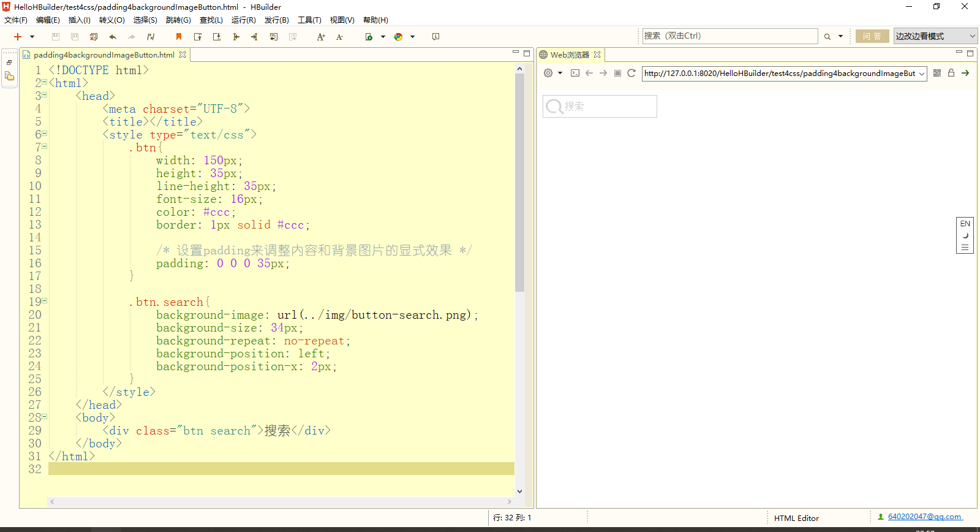The height and width of the screenshot is (532, 980).
Task: Click the format code icon
Action: pyautogui.click(x=151, y=37)
